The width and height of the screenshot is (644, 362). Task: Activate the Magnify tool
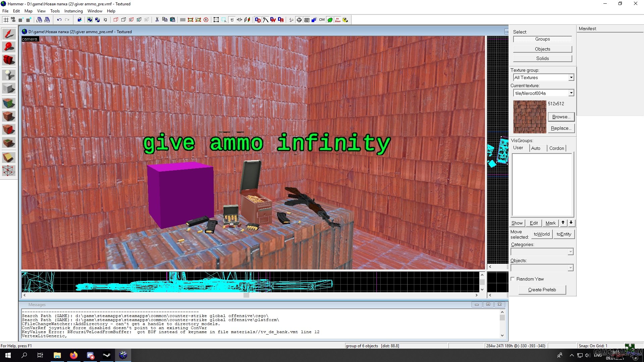tap(9, 47)
